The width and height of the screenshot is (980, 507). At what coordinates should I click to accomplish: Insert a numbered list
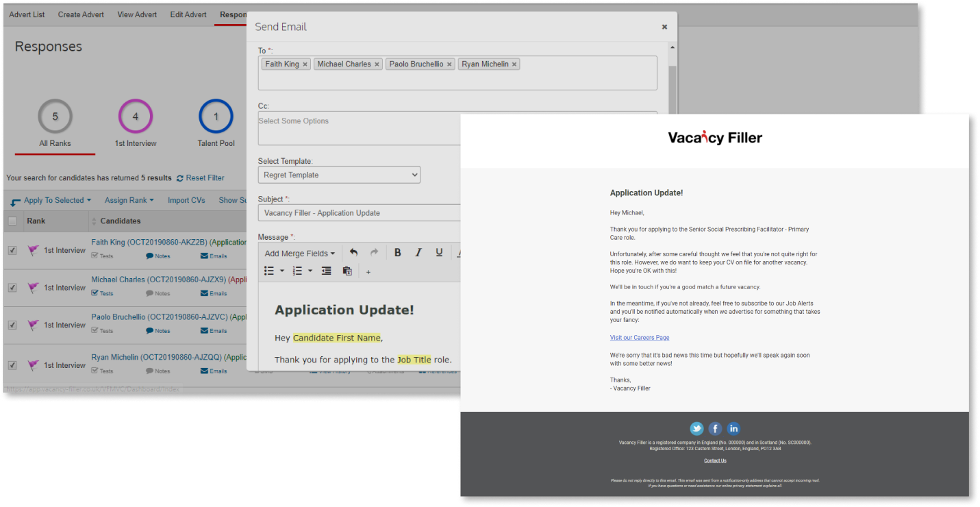tap(297, 271)
